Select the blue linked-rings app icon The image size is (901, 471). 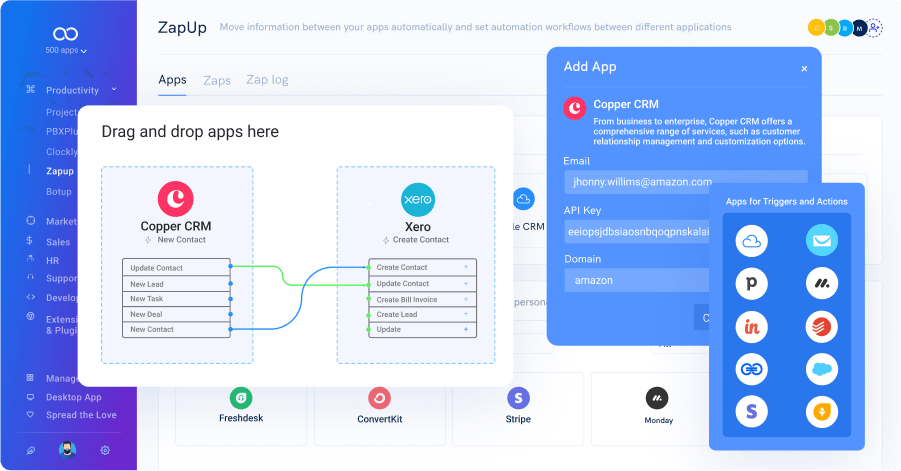pos(752,369)
